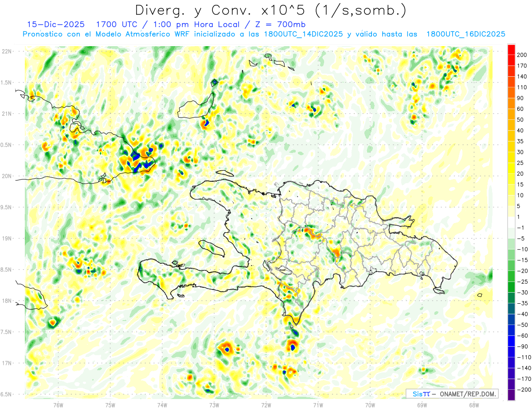532x411 pixels.
Task: Click the '73W' longitude label
Action: click(x=214, y=405)
